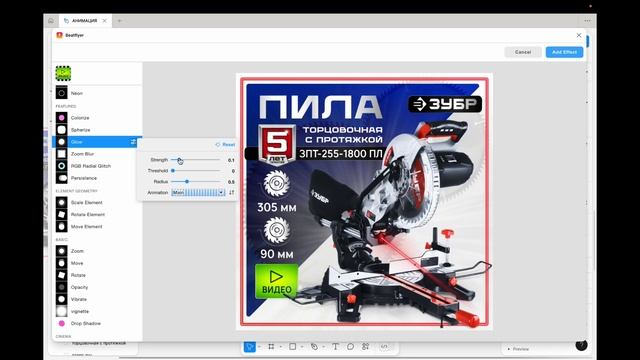The image size is (640, 360).
Task: Select Figma's Text tool
Action: point(335,347)
